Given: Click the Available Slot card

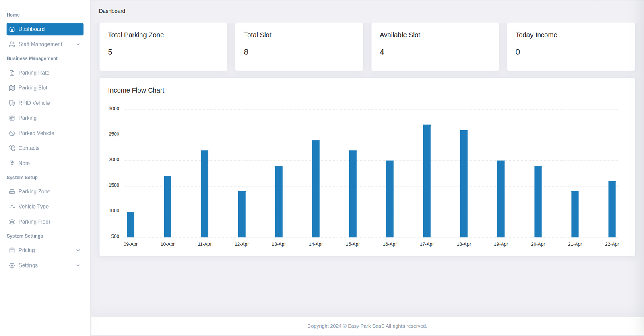Looking at the screenshot, I should (x=435, y=46).
